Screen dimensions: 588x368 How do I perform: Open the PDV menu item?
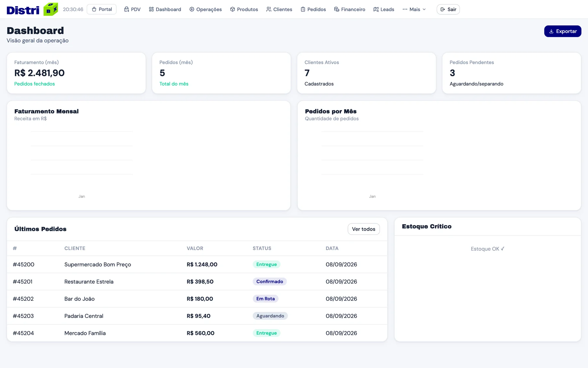click(x=132, y=9)
